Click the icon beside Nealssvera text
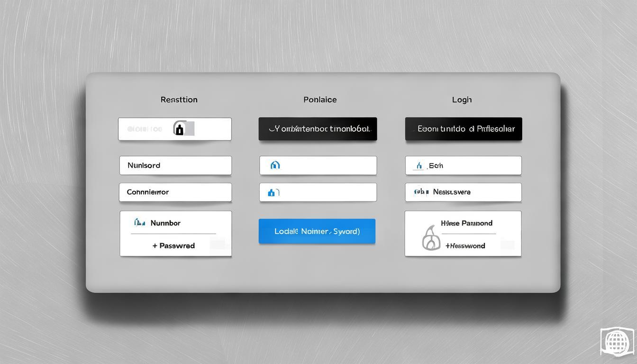 coord(420,192)
